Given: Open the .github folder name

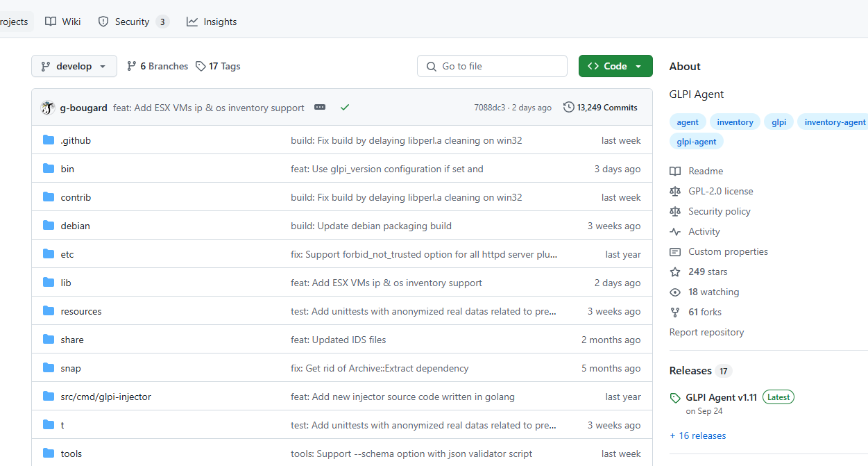Looking at the screenshot, I should (x=76, y=140).
